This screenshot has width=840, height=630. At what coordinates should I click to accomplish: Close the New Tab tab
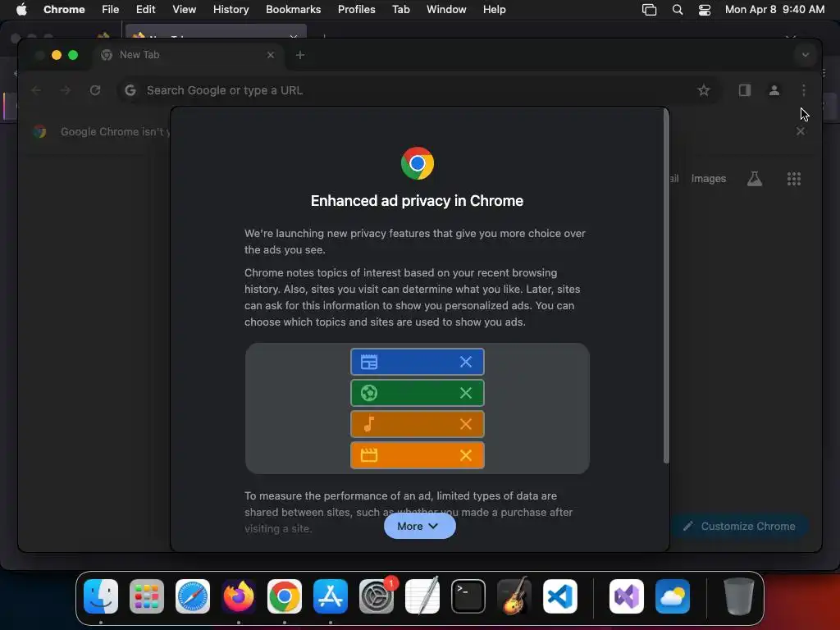coord(271,55)
